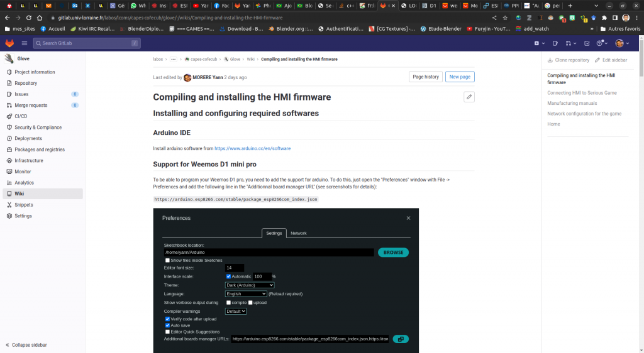Screen dimensions: 644x353
Task: Open the Theme dropdown in Preferences
Action: pyautogui.click(x=249, y=285)
